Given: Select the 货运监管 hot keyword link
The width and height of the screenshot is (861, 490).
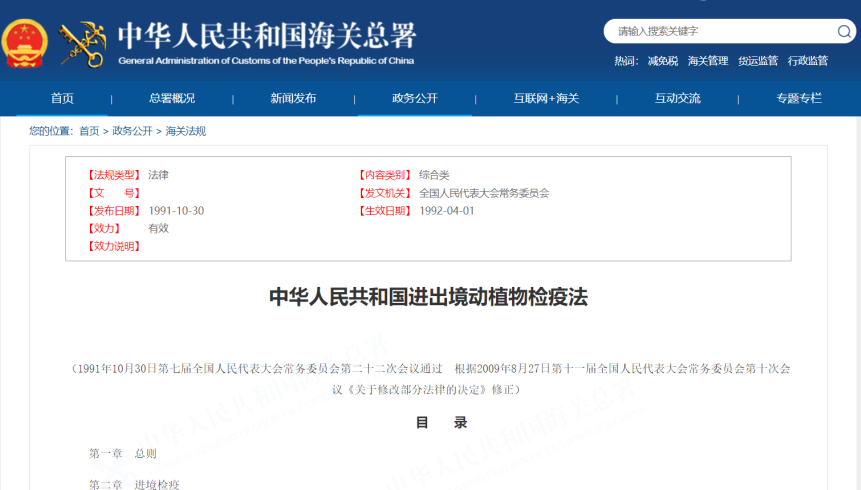Looking at the screenshot, I should tap(757, 61).
